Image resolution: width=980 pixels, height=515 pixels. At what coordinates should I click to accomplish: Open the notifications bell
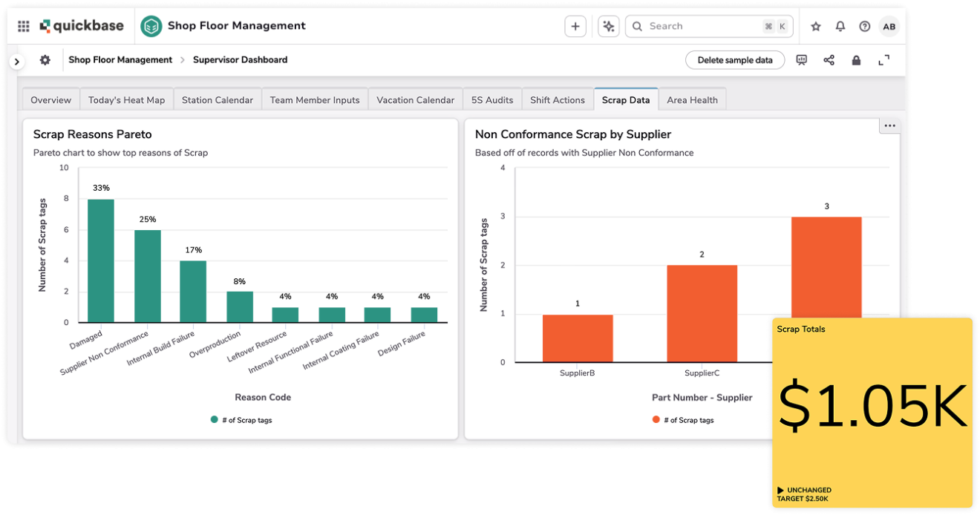[x=840, y=25]
